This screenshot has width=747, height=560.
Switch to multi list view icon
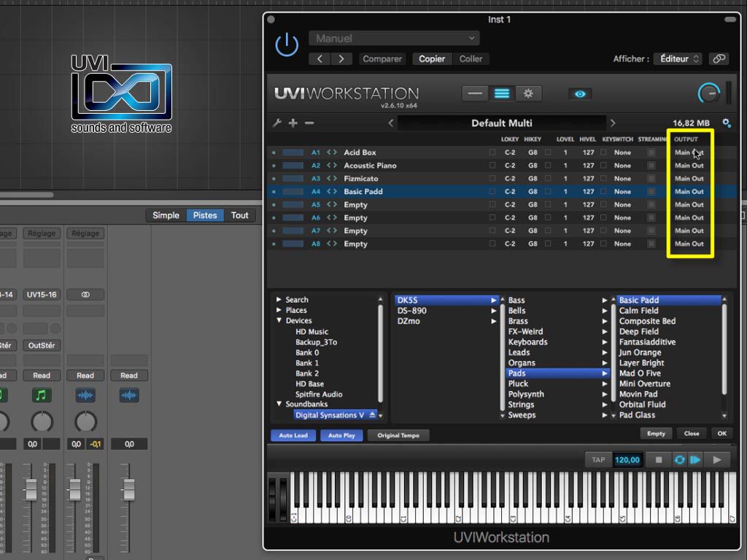(502, 93)
